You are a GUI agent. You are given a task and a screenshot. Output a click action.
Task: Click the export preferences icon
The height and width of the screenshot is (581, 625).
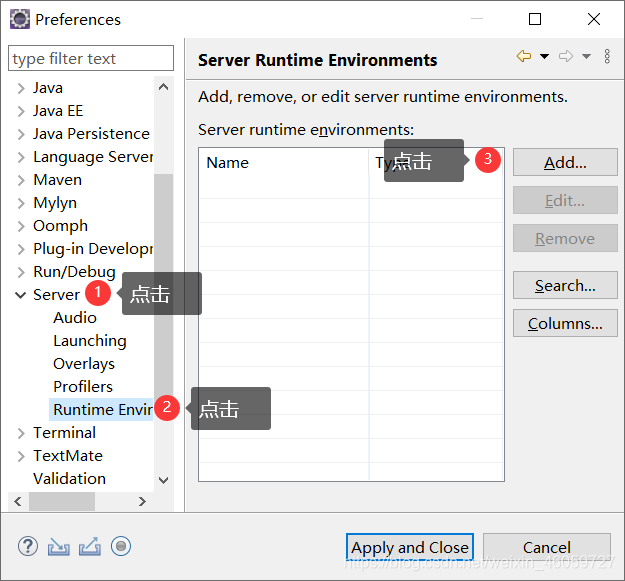click(90, 546)
